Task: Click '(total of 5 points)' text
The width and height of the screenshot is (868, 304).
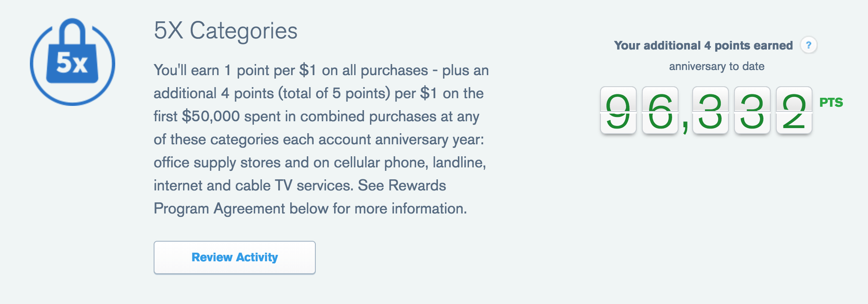Action: [334, 94]
